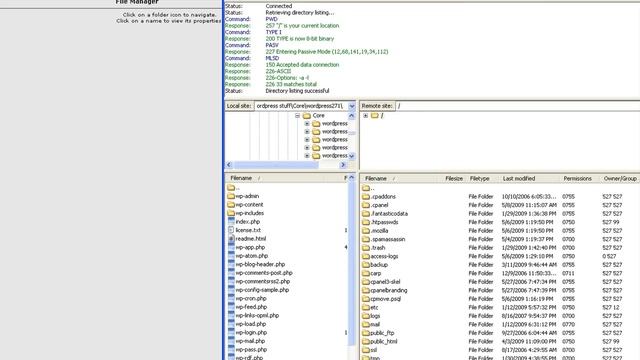
Task: Select the logs remote folder row
Action: point(500,316)
